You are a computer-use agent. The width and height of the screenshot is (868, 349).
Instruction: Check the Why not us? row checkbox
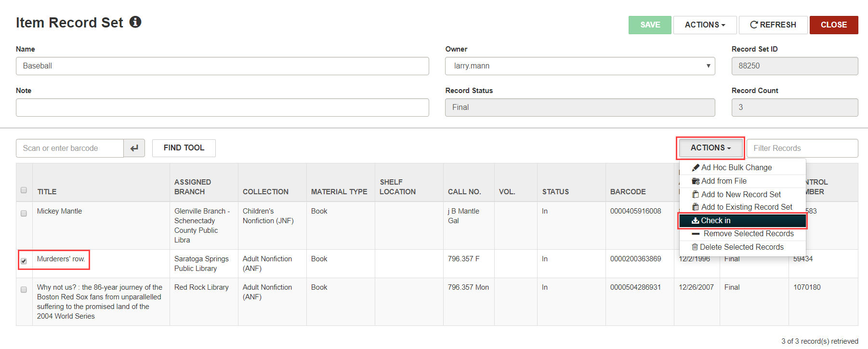coord(24,289)
